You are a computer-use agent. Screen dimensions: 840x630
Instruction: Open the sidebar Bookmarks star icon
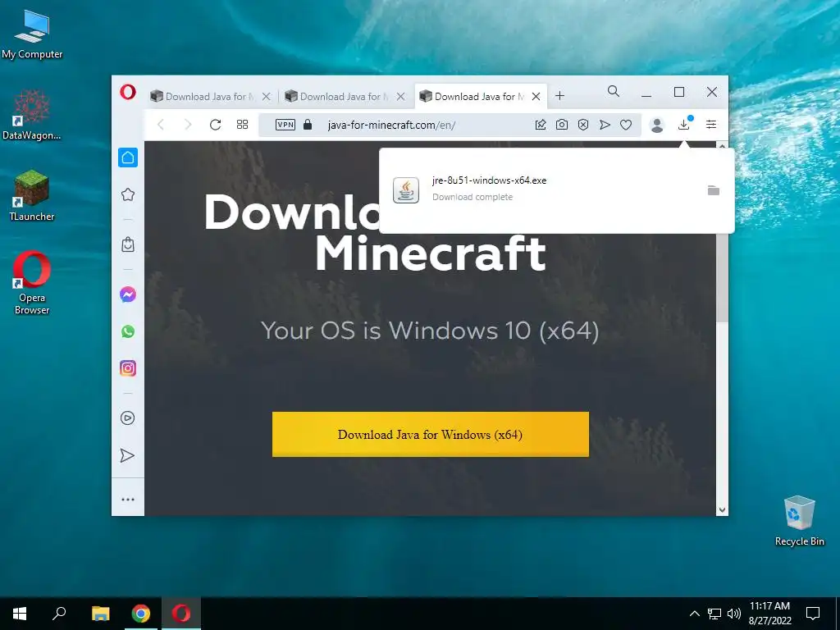click(127, 194)
